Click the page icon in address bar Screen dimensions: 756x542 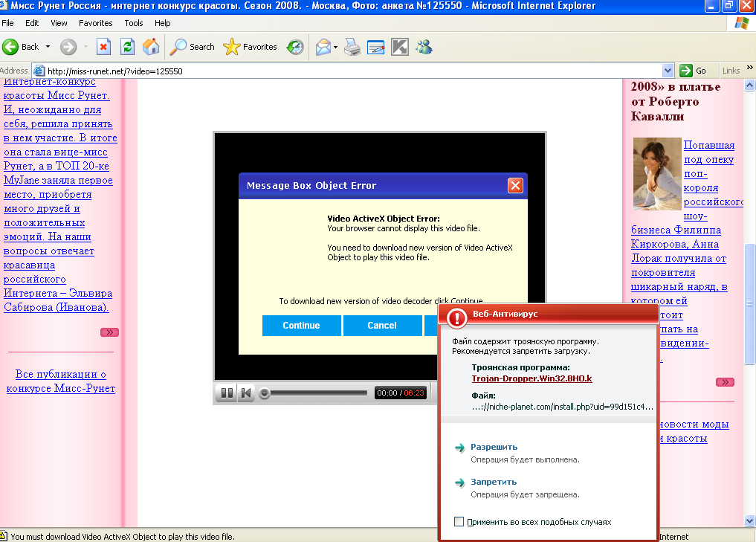(39, 71)
